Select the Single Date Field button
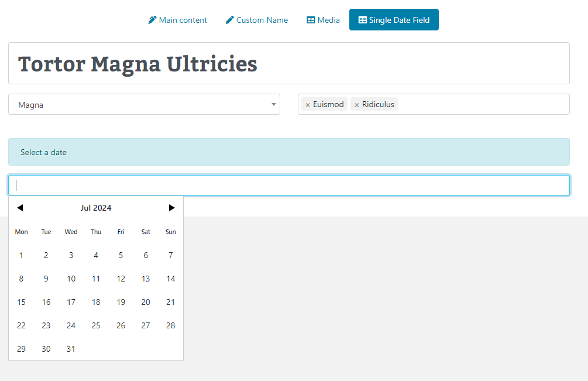This screenshot has width=588, height=381. pos(394,19)
